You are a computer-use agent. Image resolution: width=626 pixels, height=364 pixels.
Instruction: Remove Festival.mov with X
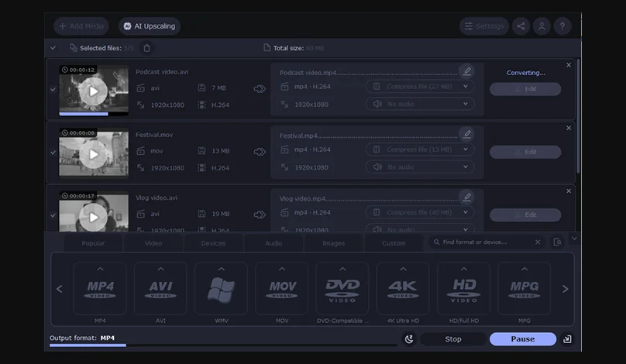569,128
